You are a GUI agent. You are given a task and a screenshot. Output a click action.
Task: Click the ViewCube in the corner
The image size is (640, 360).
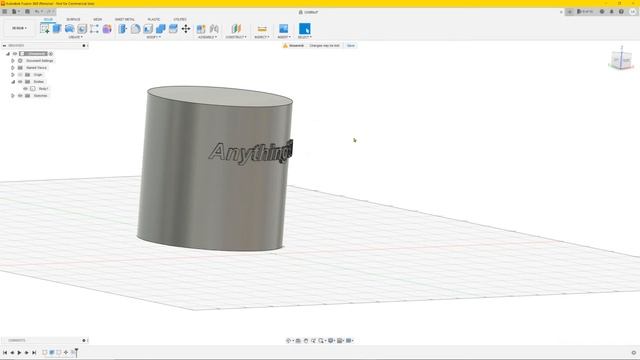click(x=621, y=60)
